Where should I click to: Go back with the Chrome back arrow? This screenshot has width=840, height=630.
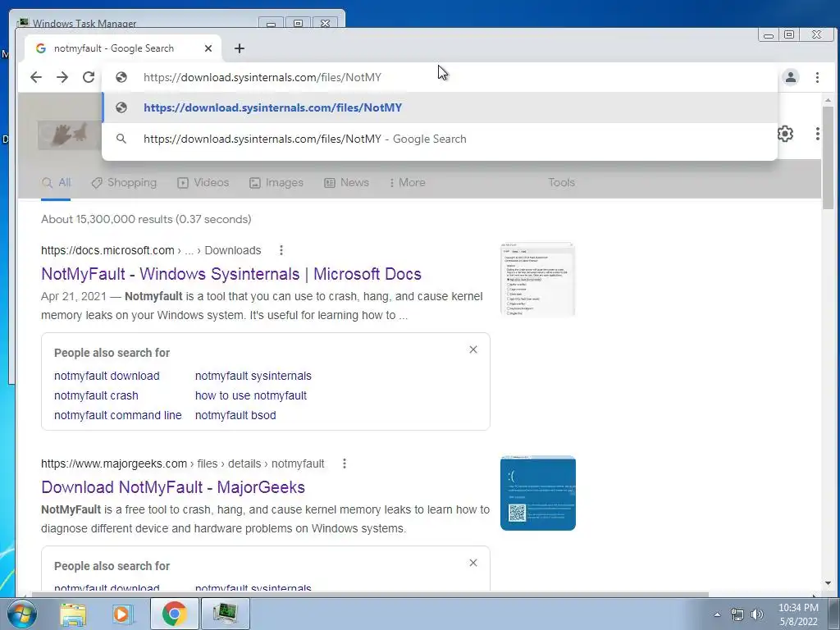pyautogui.click(x=36, y=77)
